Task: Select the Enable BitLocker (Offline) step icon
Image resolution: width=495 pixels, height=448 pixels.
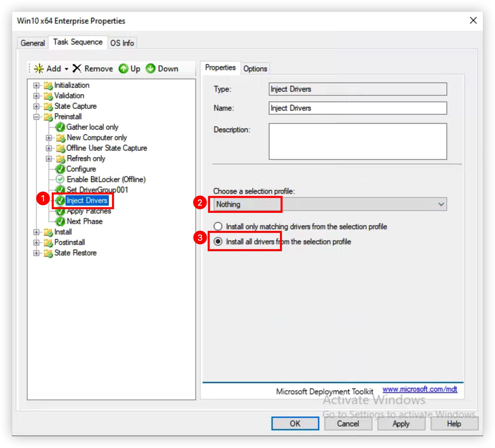Action: (60, 179)
